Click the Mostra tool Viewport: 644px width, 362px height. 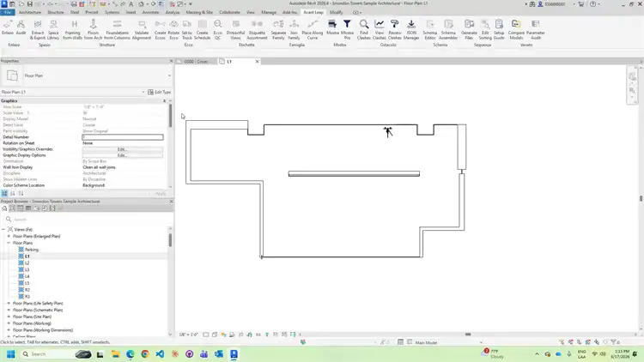(x=332, y=28)
